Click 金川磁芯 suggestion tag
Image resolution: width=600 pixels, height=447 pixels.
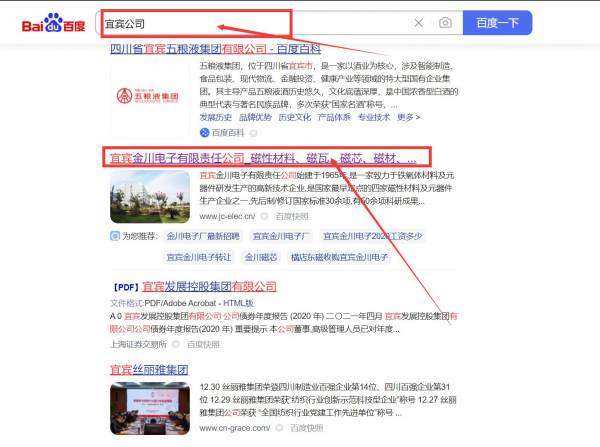(264, 257)
